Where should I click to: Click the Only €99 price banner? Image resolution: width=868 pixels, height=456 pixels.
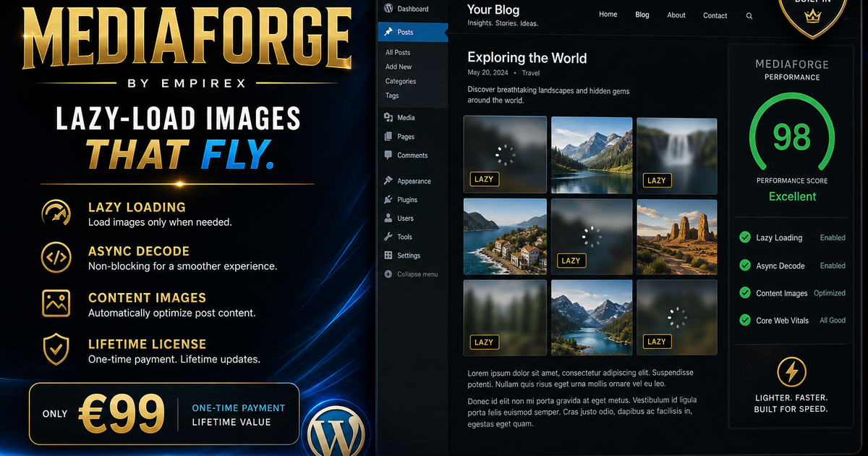164,413
